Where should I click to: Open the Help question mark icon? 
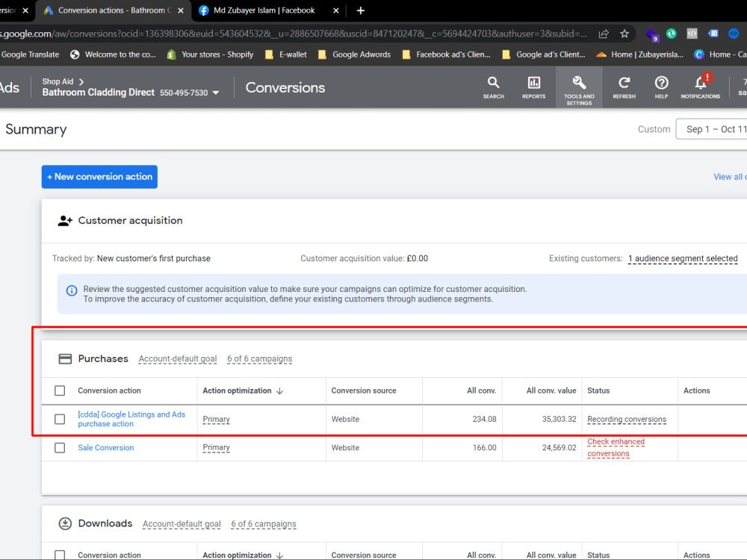(x=661, y=87)
